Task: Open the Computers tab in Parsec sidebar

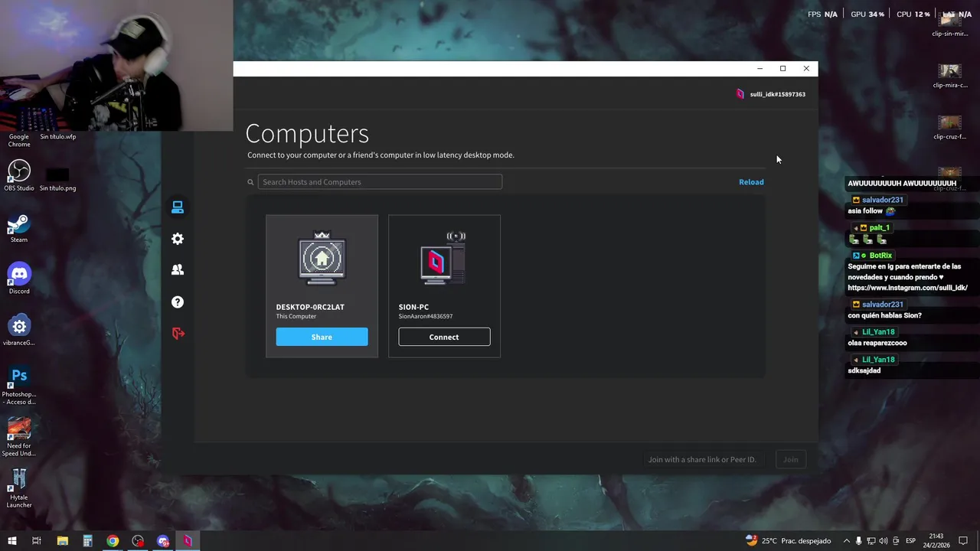Action: point(178,207)
